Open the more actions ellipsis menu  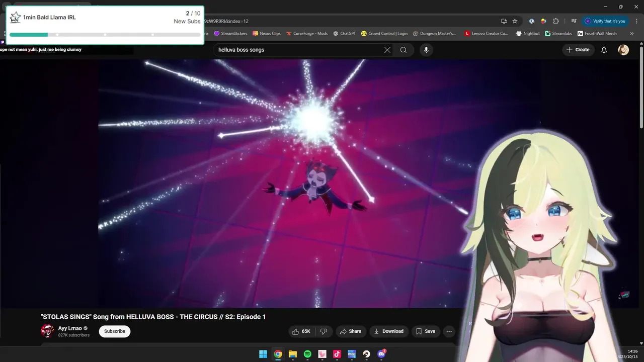[x=449, y=331]
